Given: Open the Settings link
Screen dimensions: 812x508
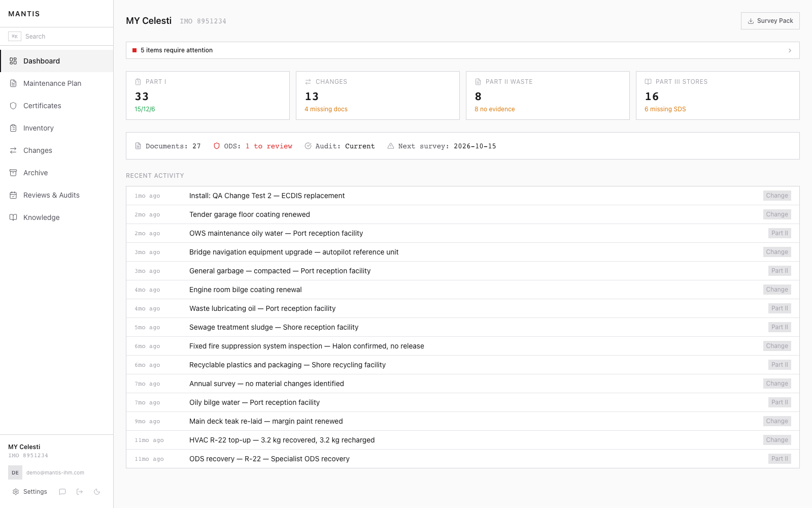Looking at the screenshot, I should click(x=30, y=492).
